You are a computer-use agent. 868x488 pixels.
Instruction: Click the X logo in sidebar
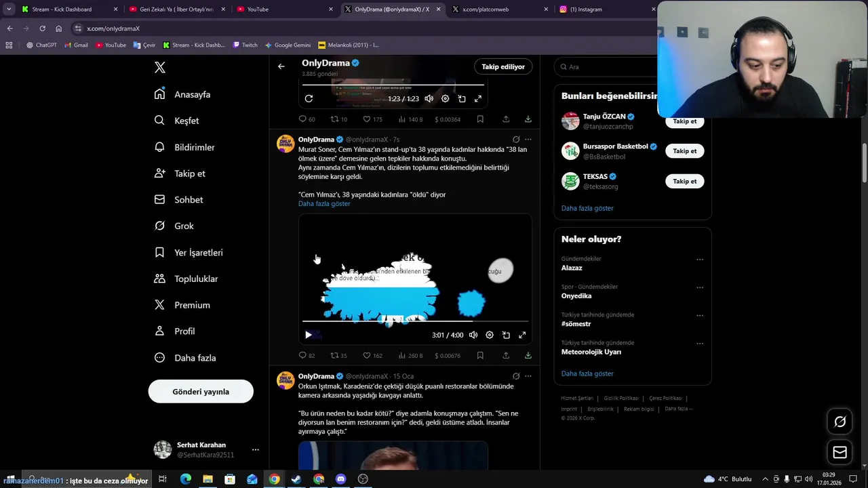pyautogui.click(x=160, y=67)
